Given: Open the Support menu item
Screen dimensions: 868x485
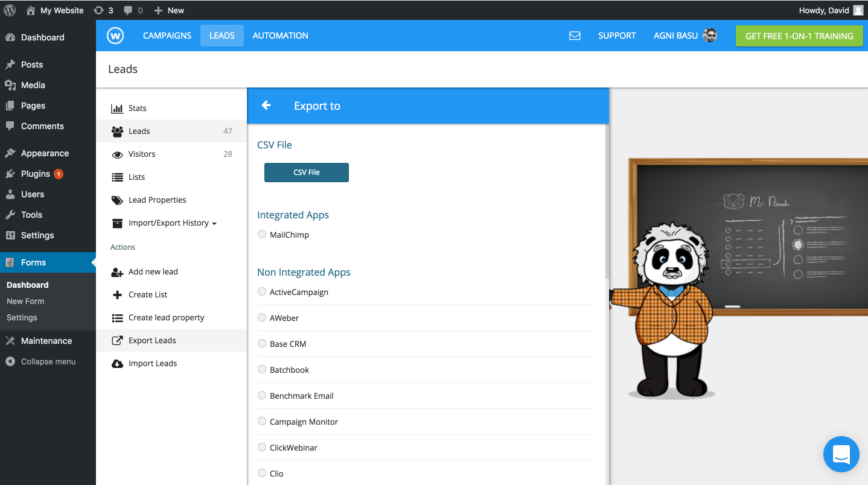Looking at the screenshot, I should tap(617, 36).
